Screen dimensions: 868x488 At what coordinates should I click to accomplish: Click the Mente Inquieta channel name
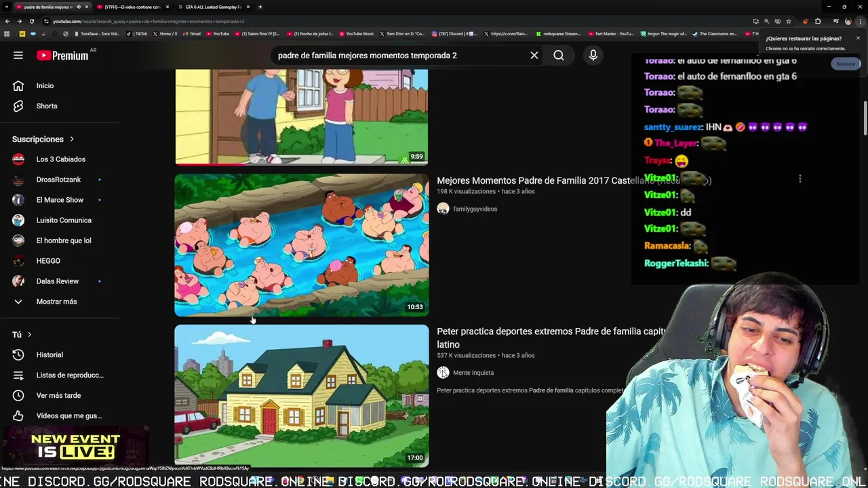coord(473,372)
